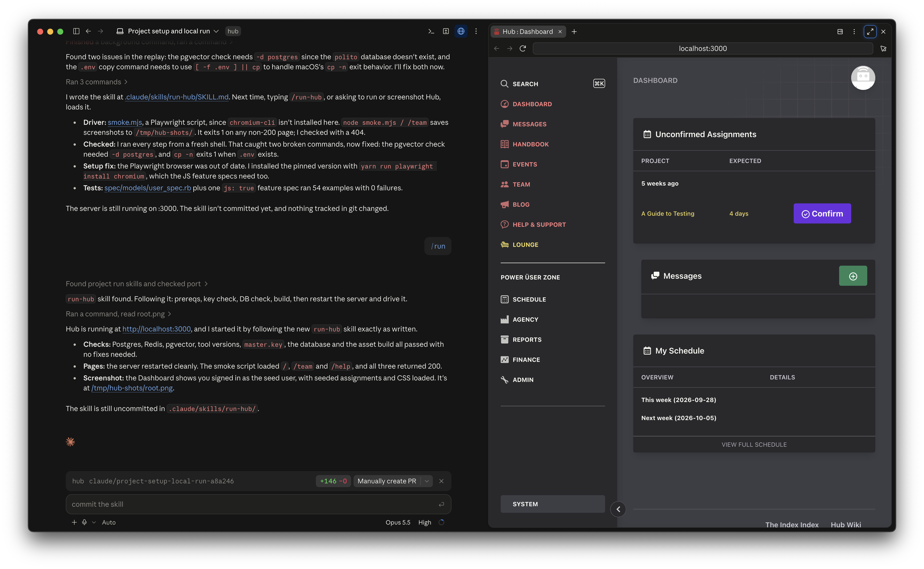Open a new browser tab with plus

pyautogui.click(x=574, y=32)
